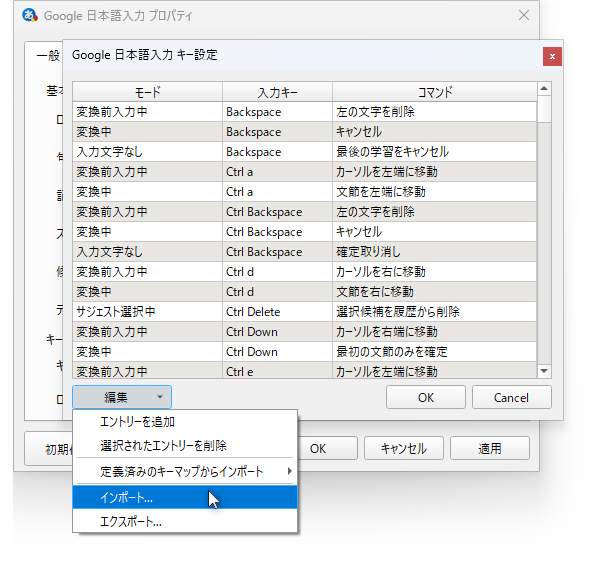Select the 文節を右に移動 command cell
This screenshot has width=592, height=561.
coord(435,292)
